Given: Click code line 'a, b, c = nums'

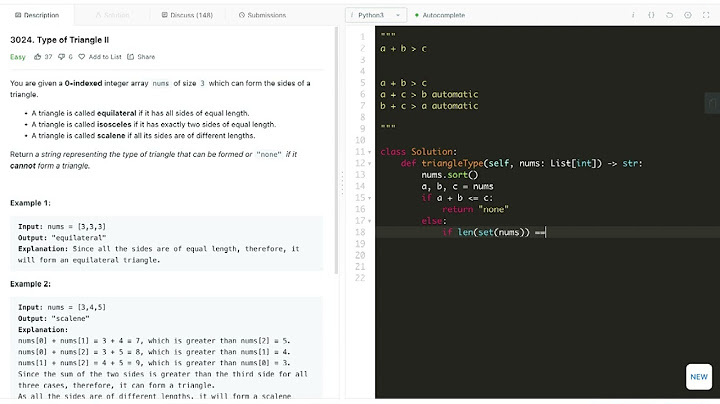Looking at the screenshot, I should tap(457, 186).
